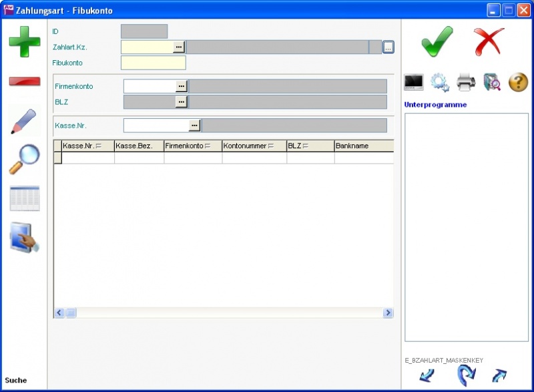Switch to table view icon in sidebar
This screenshot has width=534, height=392.
[24, 198]
